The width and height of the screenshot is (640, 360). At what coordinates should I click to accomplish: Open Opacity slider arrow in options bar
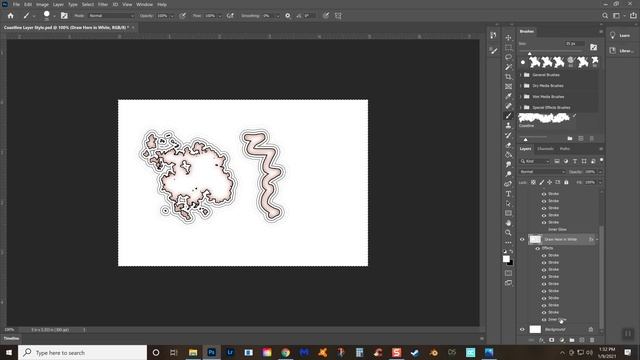[172, 16]
